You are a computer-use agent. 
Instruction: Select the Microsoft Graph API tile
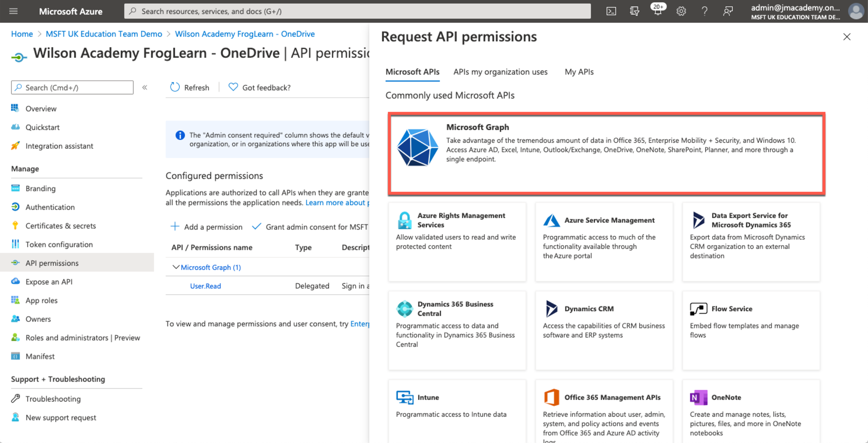click(x=606, y=154)
